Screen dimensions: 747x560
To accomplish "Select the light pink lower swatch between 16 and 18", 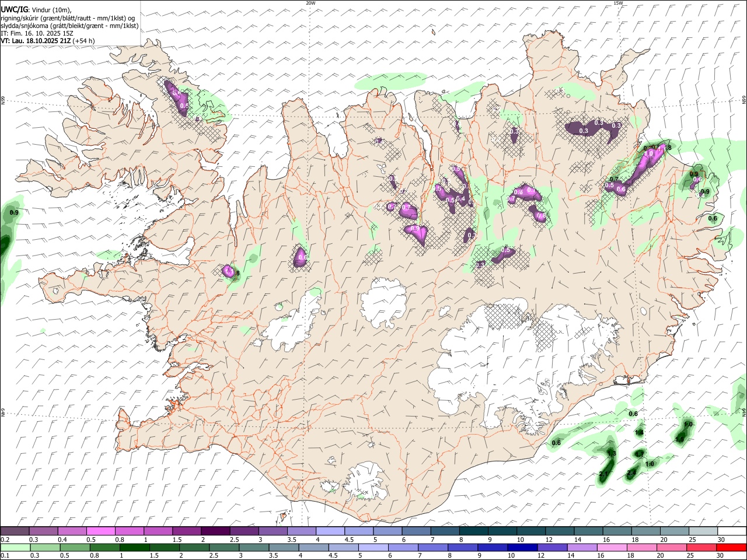I will click(x=612, y=547).
